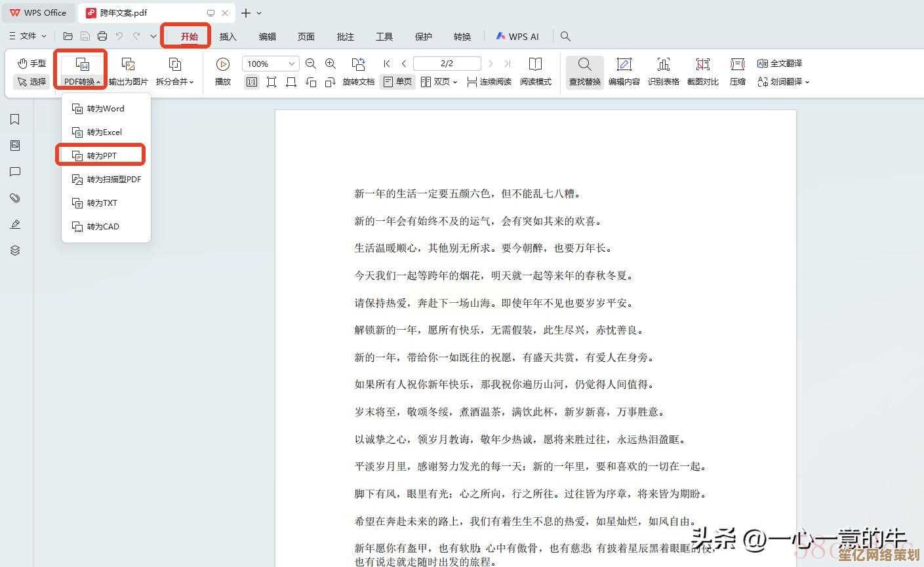Enable 单页 single page view

398,82
